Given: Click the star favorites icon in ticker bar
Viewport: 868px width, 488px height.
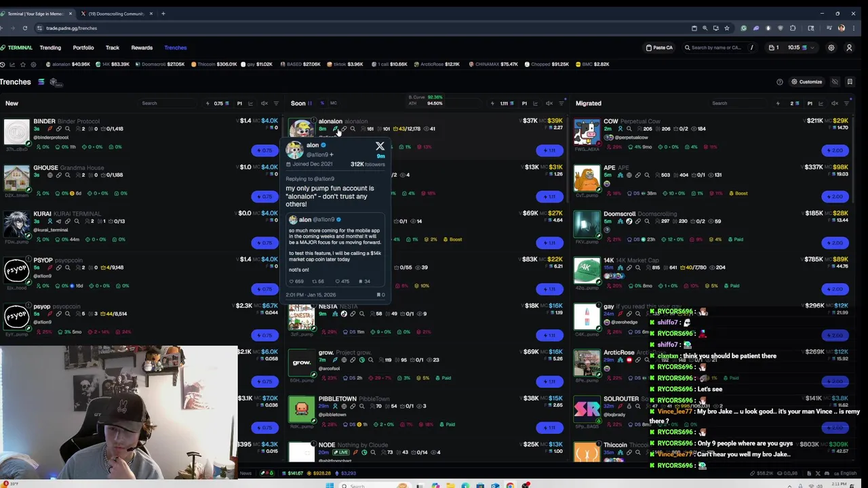Looking at the screenshot, I should [23, 64].
